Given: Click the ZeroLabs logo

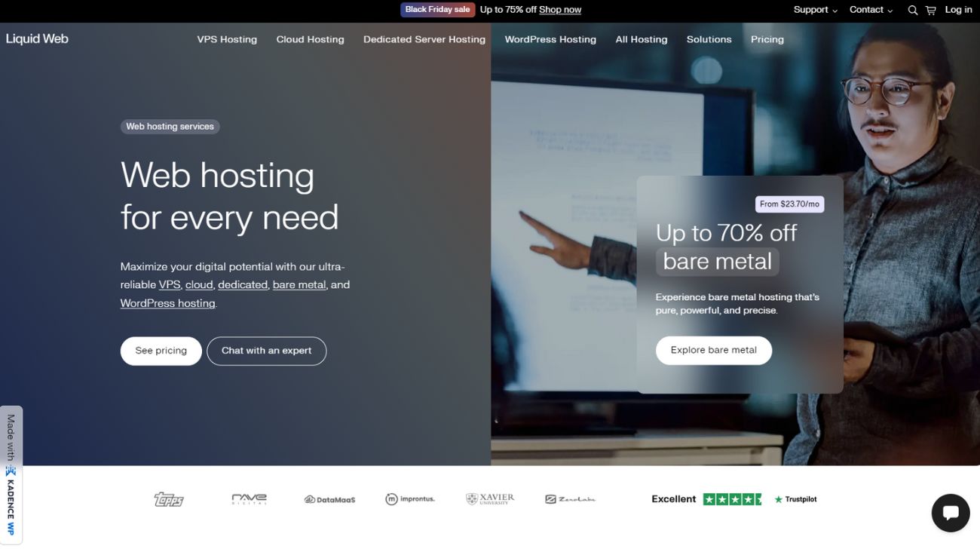Looking at the screenshot, I should (570, 499).
